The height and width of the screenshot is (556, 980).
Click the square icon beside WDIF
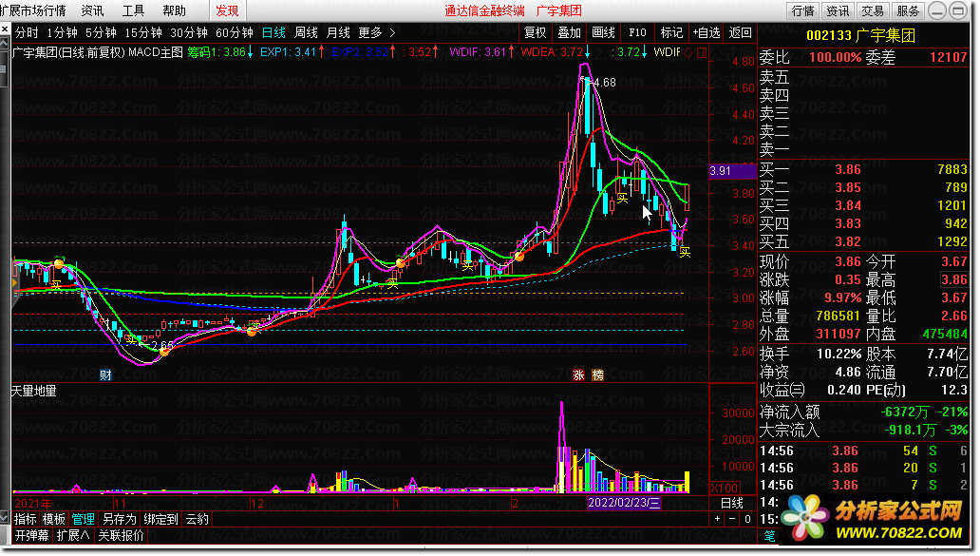[x=702, y=52]
